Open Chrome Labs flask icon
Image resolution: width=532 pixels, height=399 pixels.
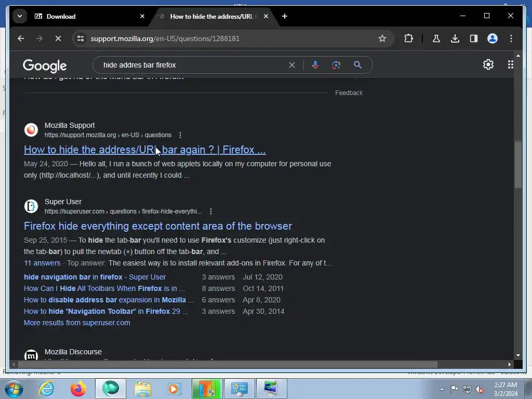pyautogui.click(x=436, y=38)
